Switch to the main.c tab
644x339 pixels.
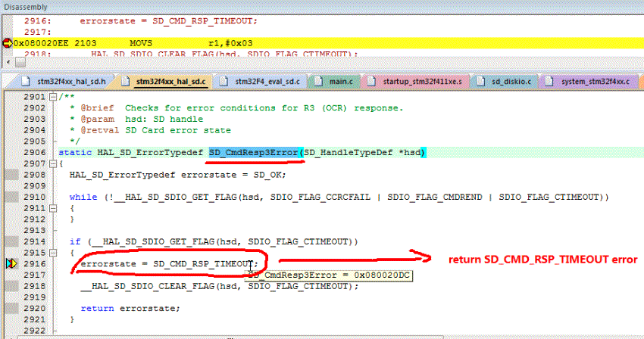point(335,82)
